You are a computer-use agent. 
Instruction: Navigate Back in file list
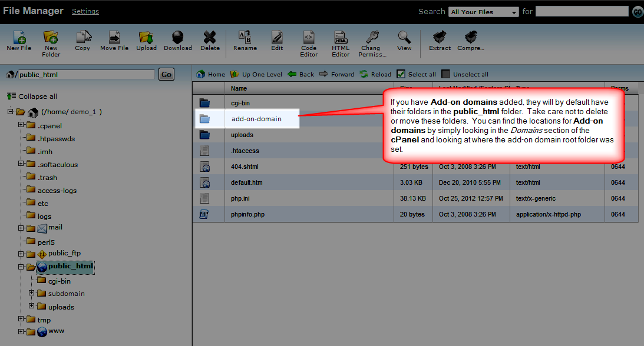pos(301,74)
